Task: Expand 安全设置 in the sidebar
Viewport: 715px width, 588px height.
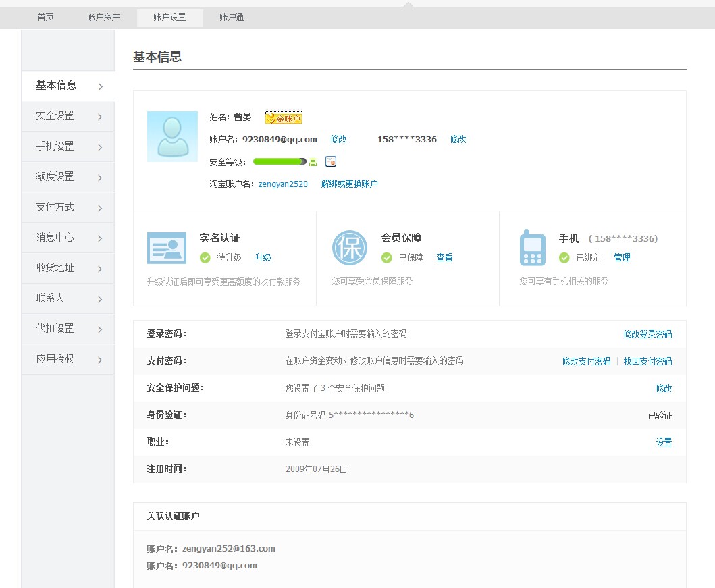Action: [68, 116]
